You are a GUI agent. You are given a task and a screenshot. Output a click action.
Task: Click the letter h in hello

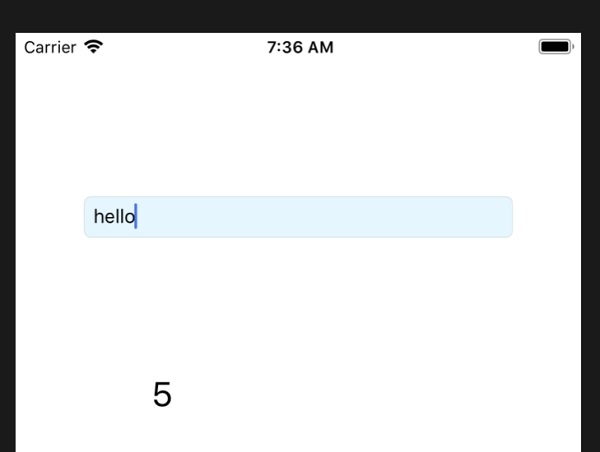click(x=98, y=217)
